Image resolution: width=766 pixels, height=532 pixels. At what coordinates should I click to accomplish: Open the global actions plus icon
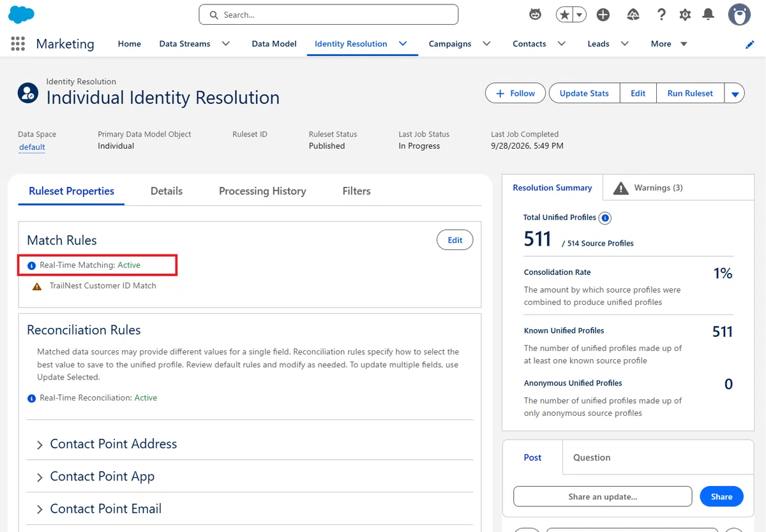[x=603, y=15]
